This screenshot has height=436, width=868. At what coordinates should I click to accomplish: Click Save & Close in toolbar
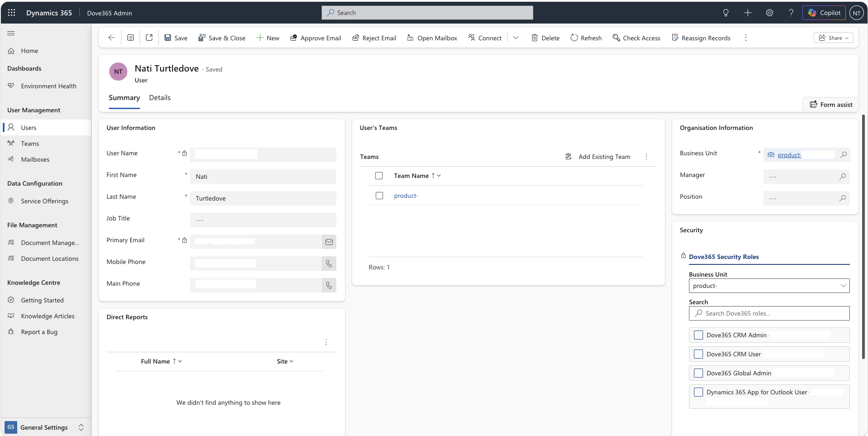tap(222, 38)
